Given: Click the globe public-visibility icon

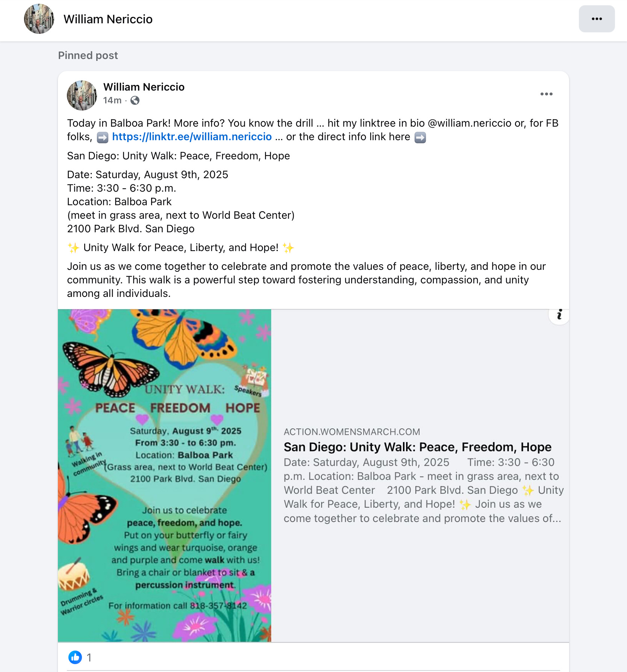Looking at the screenshot, I should tap(135, 100).
